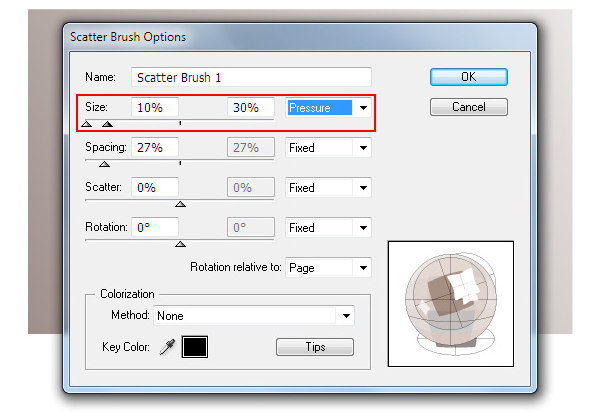
Task: Open the Scatter Fixed dropdown
Action: (328, 188)
